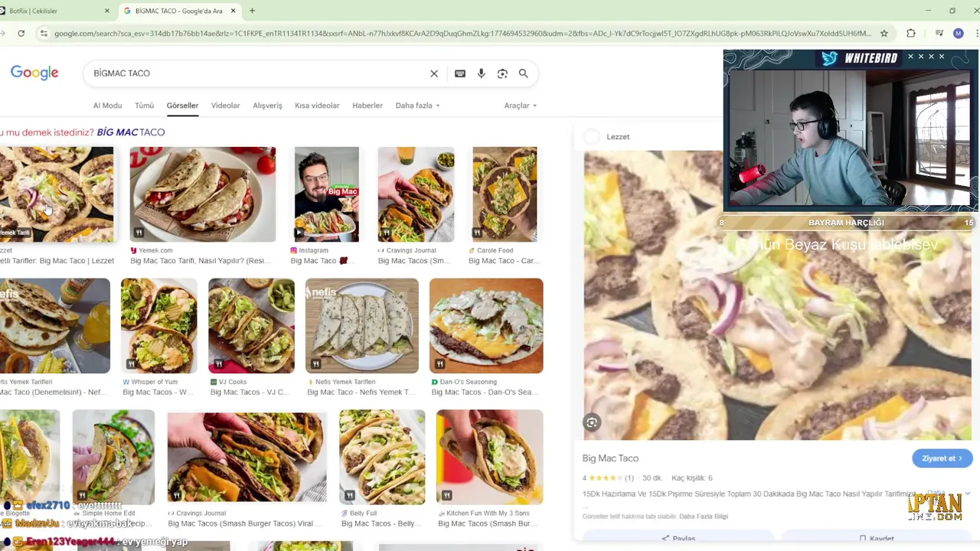The image size is (980, 551).
Task: Switch to the Tümü results tab
Action: (144, 106)
